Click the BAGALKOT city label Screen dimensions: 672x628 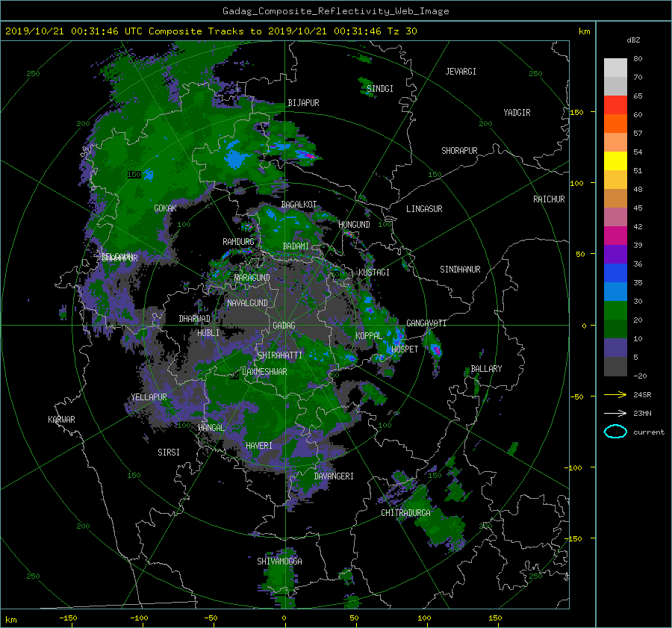299,205
